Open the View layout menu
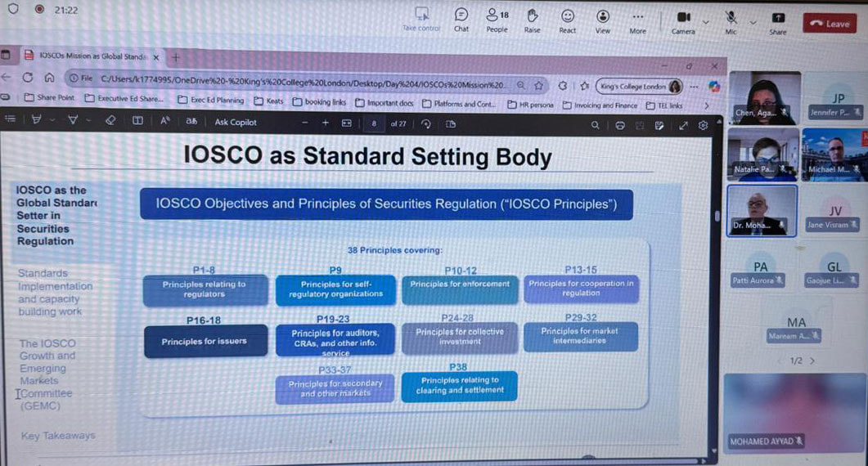Screen dimensions: 868x466 (x=603, y=18)
